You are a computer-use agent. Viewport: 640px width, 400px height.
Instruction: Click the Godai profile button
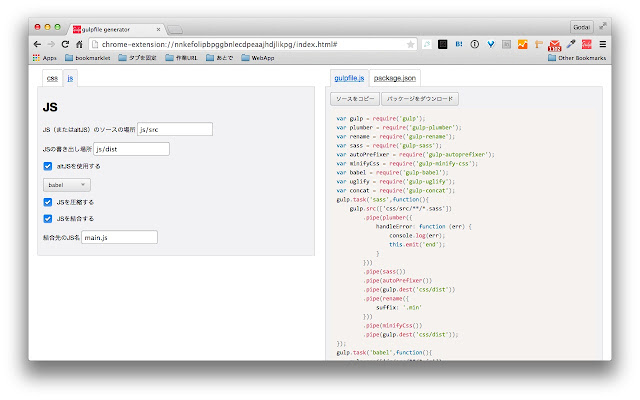581,27
